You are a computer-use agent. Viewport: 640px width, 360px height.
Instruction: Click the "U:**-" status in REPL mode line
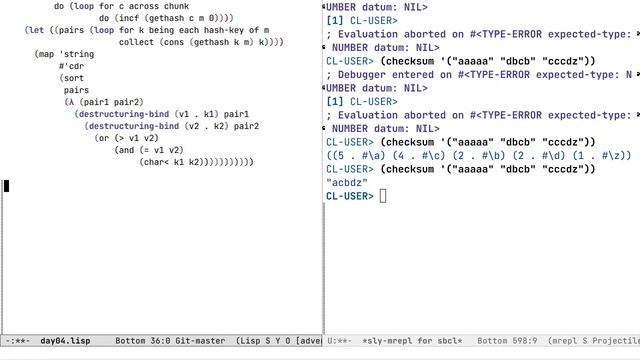pos(339,341)
